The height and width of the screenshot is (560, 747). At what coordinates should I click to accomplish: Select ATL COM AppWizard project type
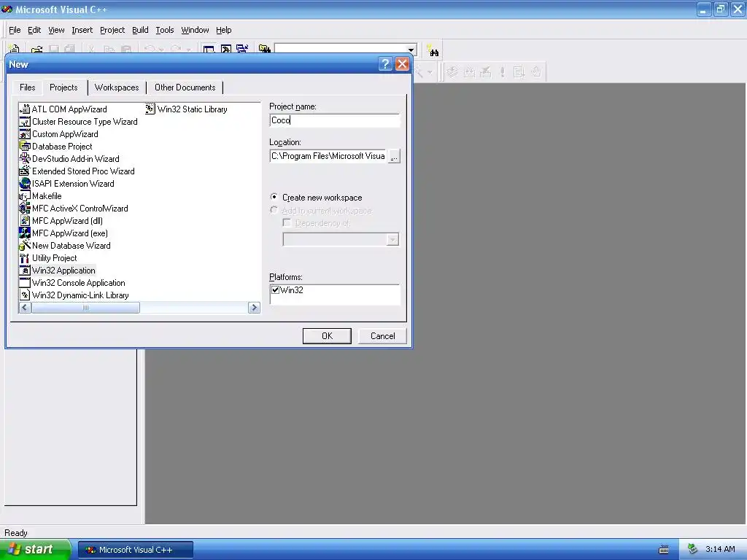click(x=63, y=109)
